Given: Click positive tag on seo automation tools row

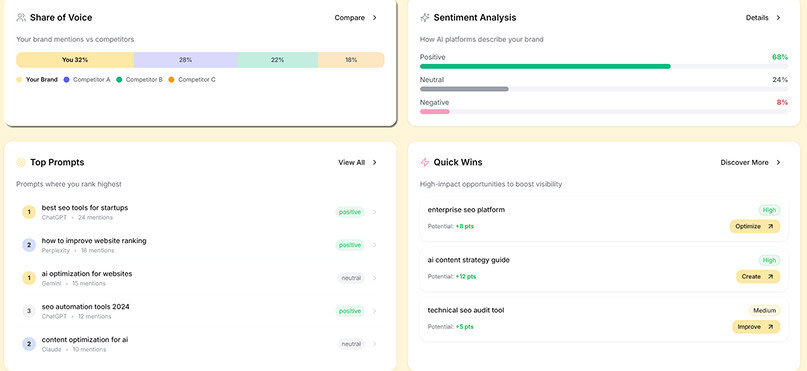Looking at the screenshot, I should 350,311.
